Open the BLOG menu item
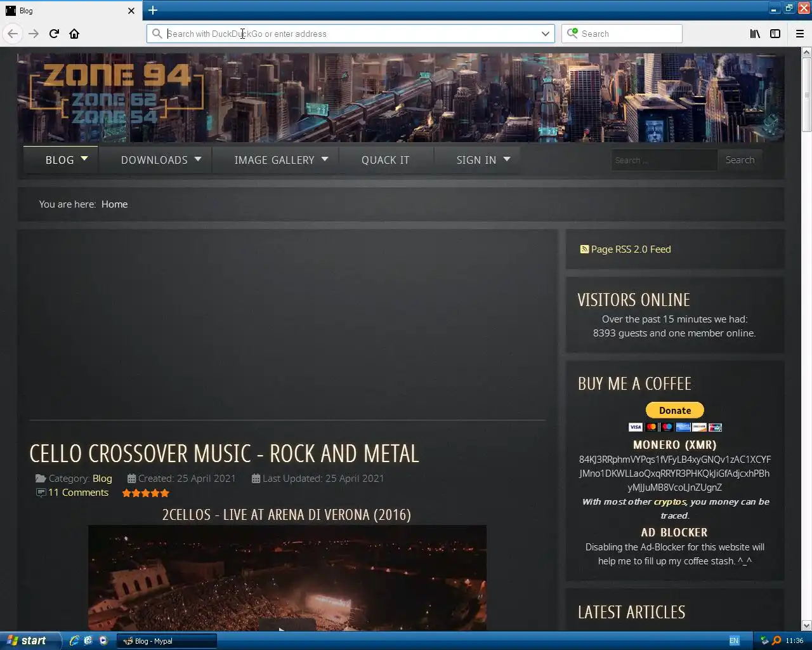This screenshot has height=650, width=812. pyautogui.click(x=60, y=160)
